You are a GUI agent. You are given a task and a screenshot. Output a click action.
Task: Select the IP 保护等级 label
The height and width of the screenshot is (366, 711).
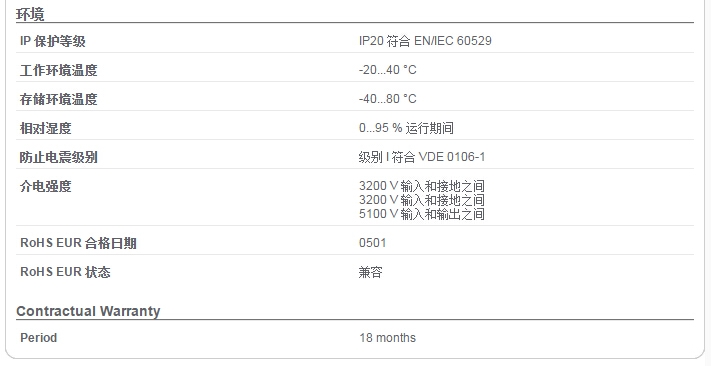tap(53, 42)
